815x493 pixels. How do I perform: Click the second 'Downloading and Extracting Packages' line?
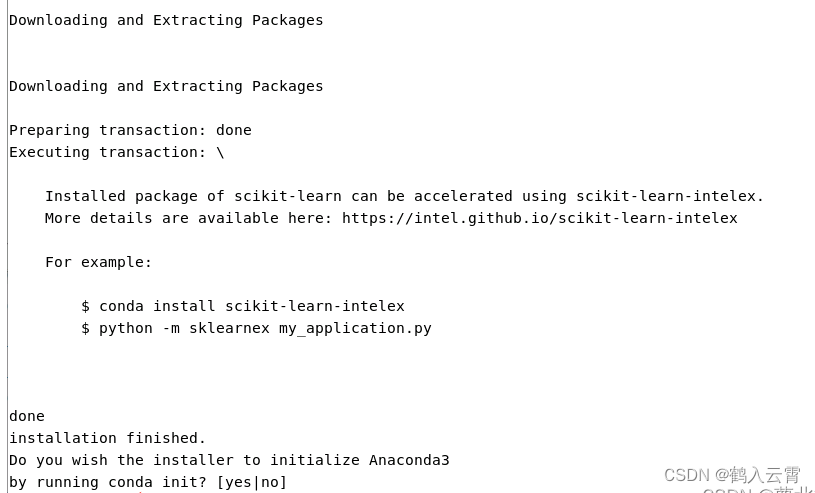tap(166, 86)
